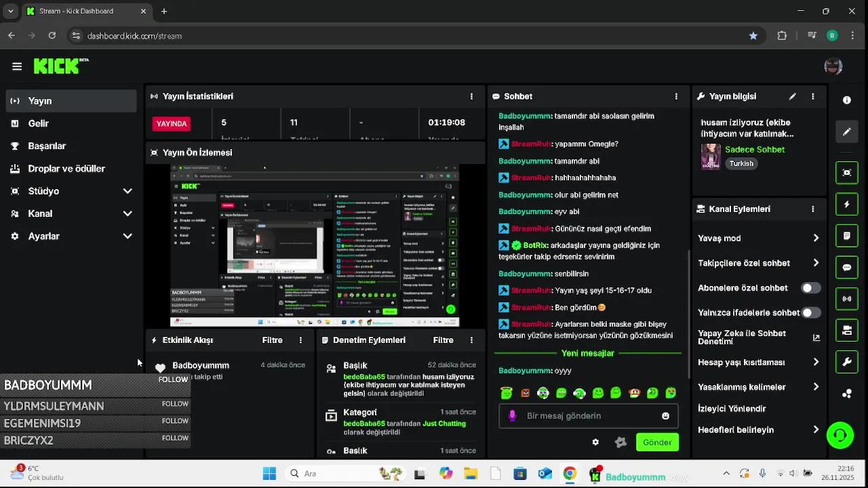868x488 pixels.
Task: Select Yayın in the sidebar
Action: (71, 101)
